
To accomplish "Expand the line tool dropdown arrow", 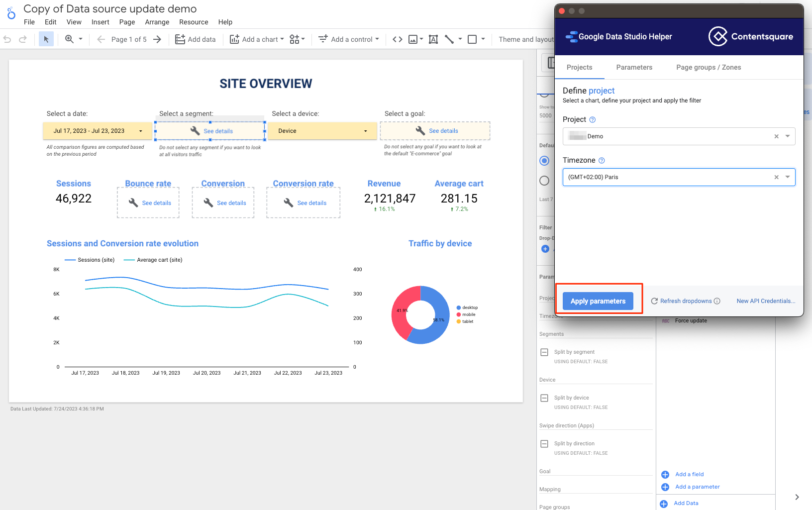I will tap(460, 39).
